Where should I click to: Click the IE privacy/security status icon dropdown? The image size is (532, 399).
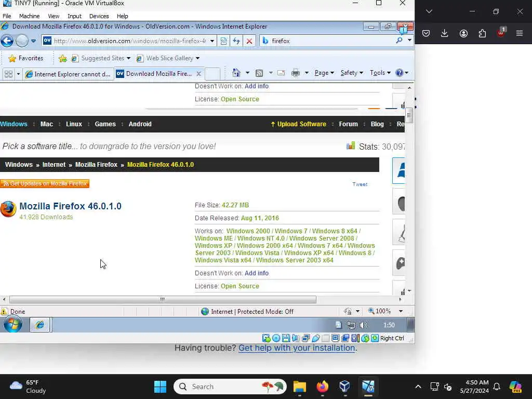pyautogui.click(x=351, y=311)
